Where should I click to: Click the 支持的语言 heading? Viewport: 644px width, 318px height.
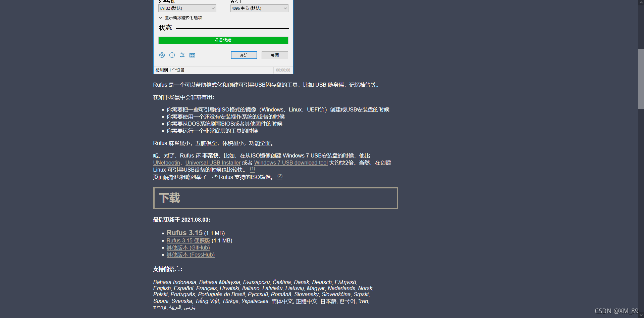click(168, 269)
